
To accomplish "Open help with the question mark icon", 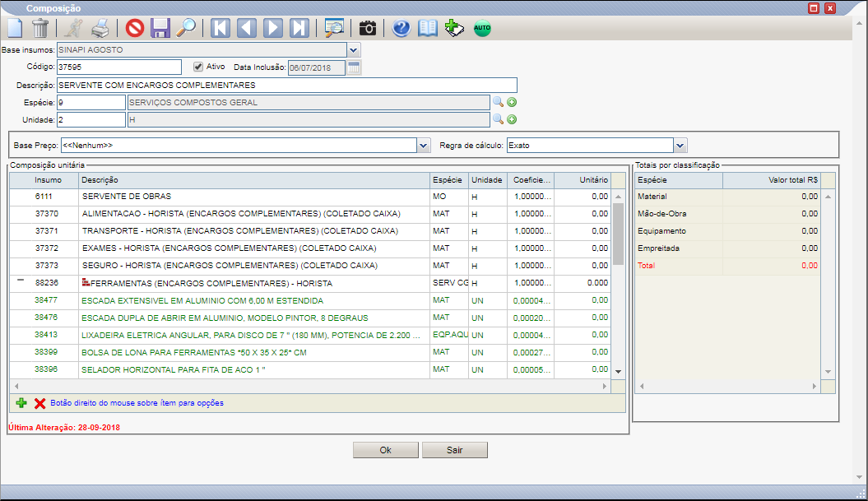I will pyautogui.click(x=402, y=28).
